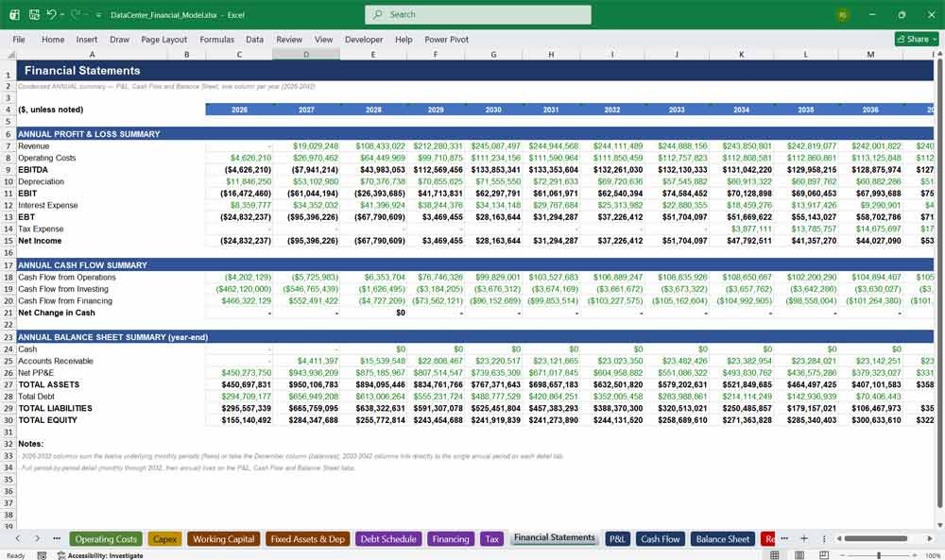The image size is (945, 560).
Task: Open the Help ribbon tab
Action: (404, 39)
